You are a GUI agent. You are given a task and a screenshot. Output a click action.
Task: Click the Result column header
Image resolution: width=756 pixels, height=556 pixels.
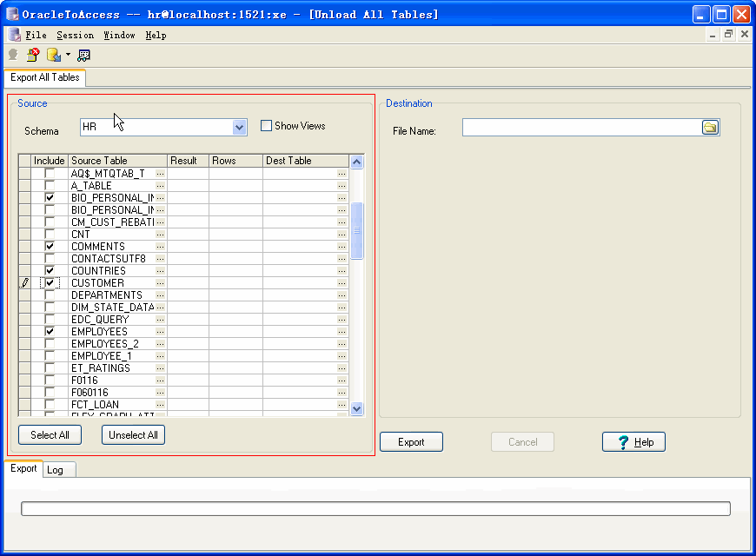188,161
